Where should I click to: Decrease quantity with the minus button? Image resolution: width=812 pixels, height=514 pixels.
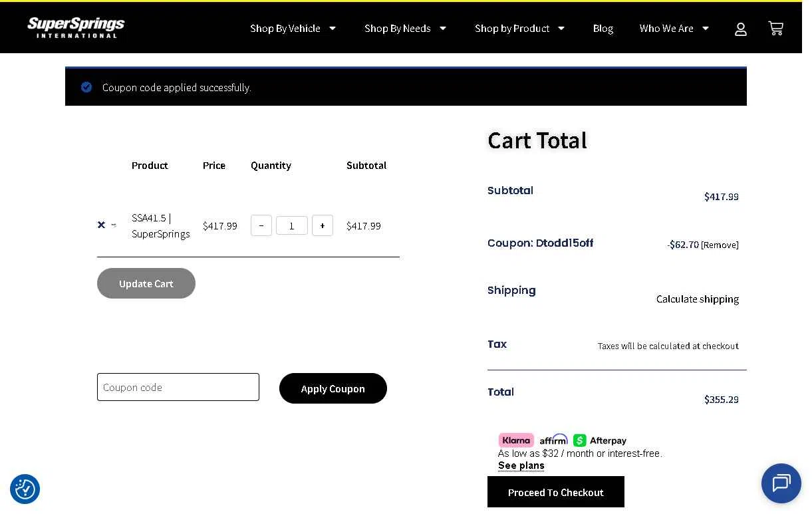coord(261,225)
